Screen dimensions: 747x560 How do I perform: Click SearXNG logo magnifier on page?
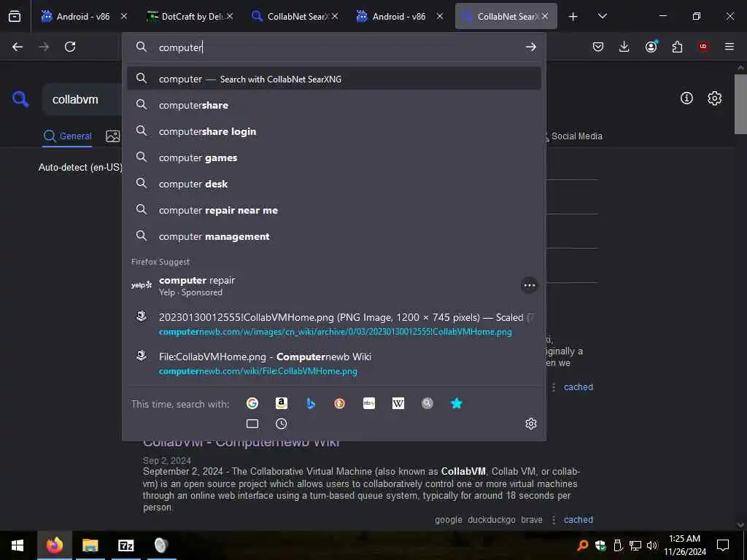[x=20, y=99]
